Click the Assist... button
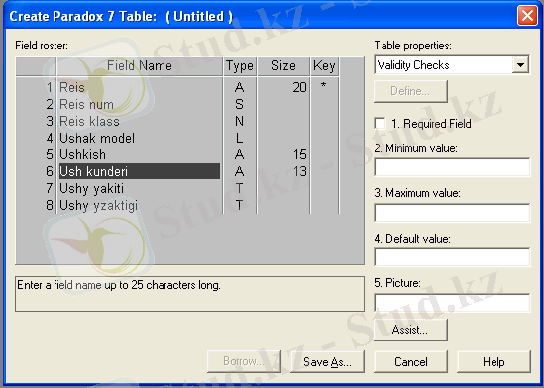Screen dimensions: 544x388 [x=410, y=330]
